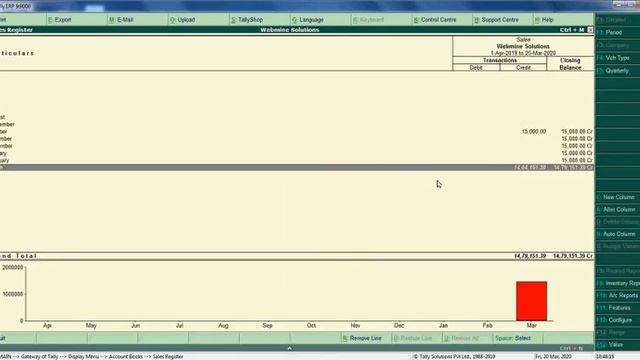The height and width of the screenshot is (360, 640).
Task: Click Remove Line in bottom bar
Action: (x=362, y=338)
